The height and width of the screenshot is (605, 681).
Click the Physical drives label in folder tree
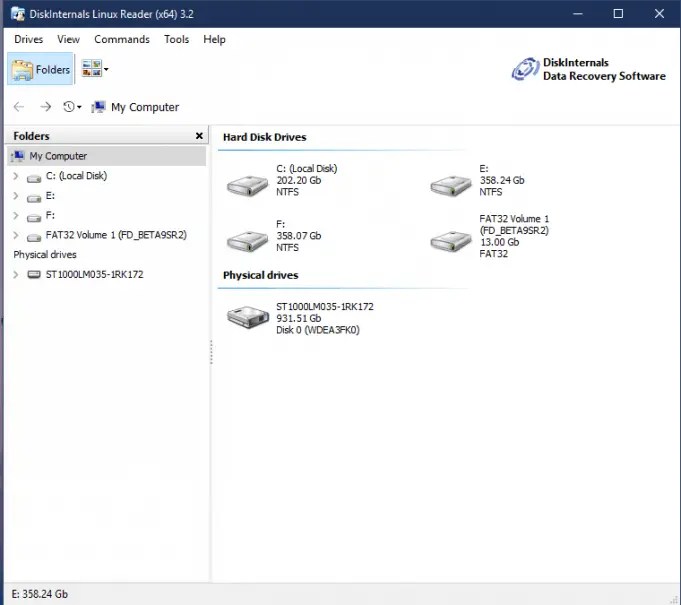(x=45, y=255)
